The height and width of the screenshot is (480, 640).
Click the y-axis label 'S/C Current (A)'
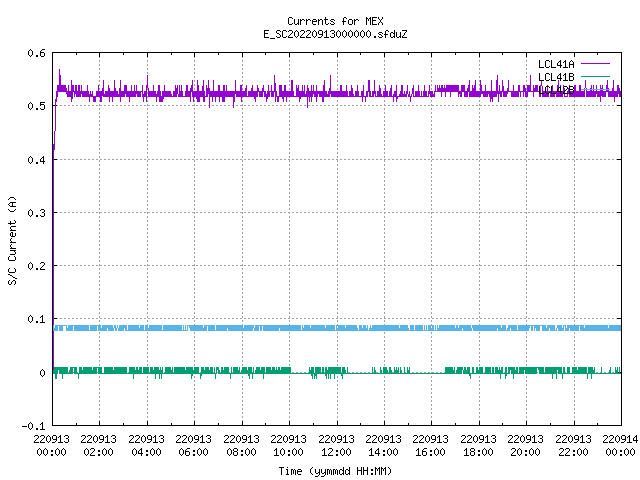(x=12, y=240)
